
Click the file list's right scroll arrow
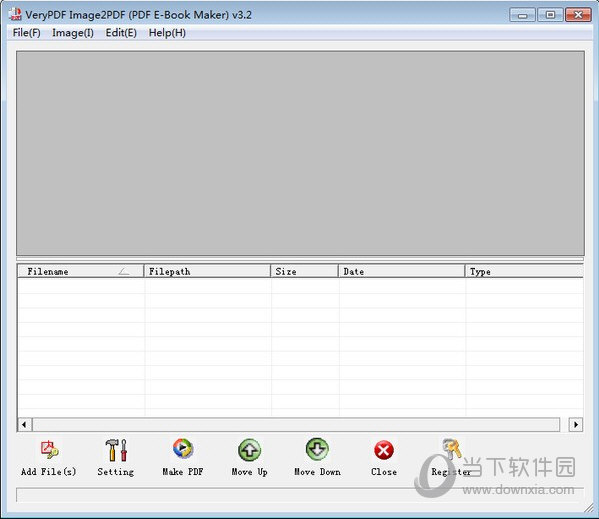[576, 424]
